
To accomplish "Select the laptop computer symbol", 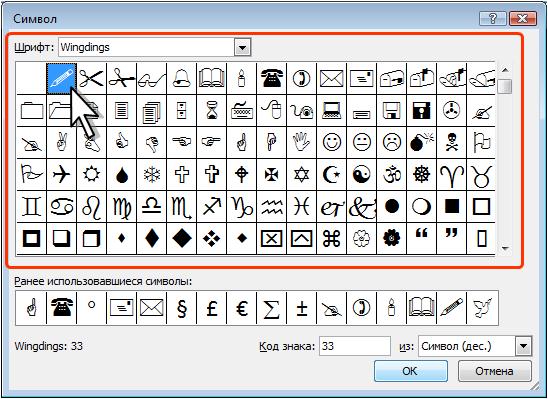I will (331, 110).
